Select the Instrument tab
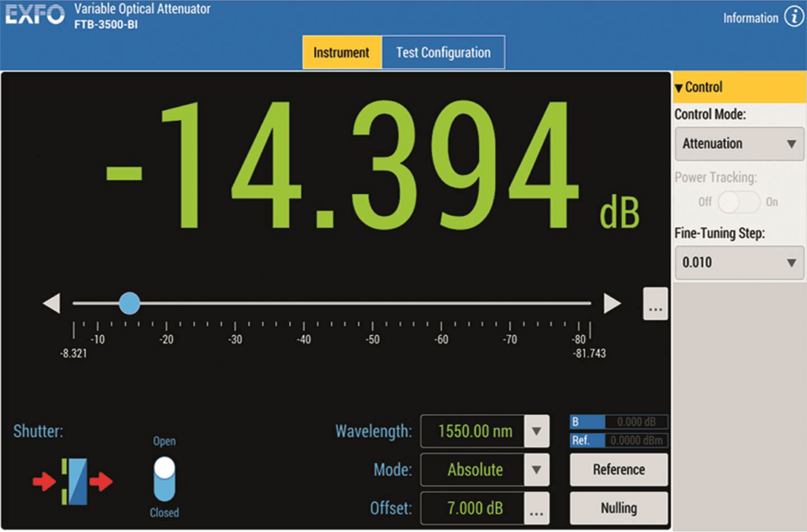 pyautogui.click(x=342, y=53)
